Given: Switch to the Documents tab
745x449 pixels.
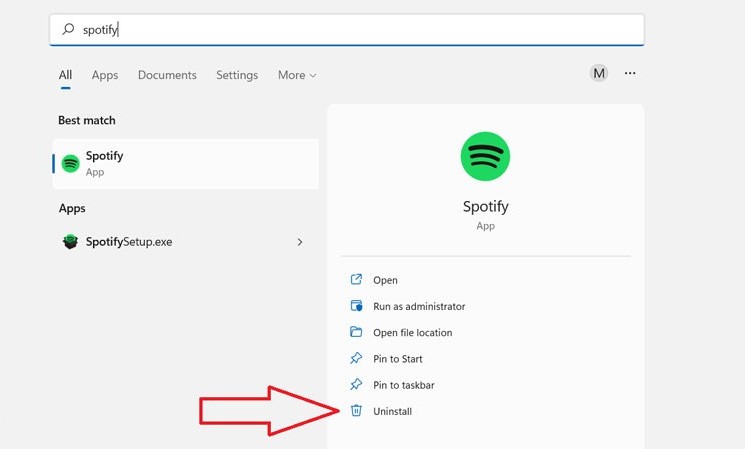Looking at the screenshot, I should point(167,75).
